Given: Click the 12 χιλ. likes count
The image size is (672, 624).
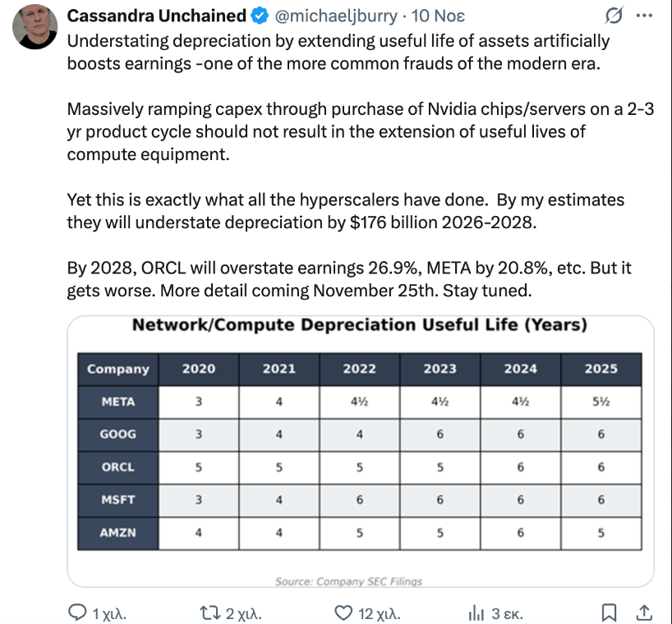Looking at the screenshot, I should (380, 613).
